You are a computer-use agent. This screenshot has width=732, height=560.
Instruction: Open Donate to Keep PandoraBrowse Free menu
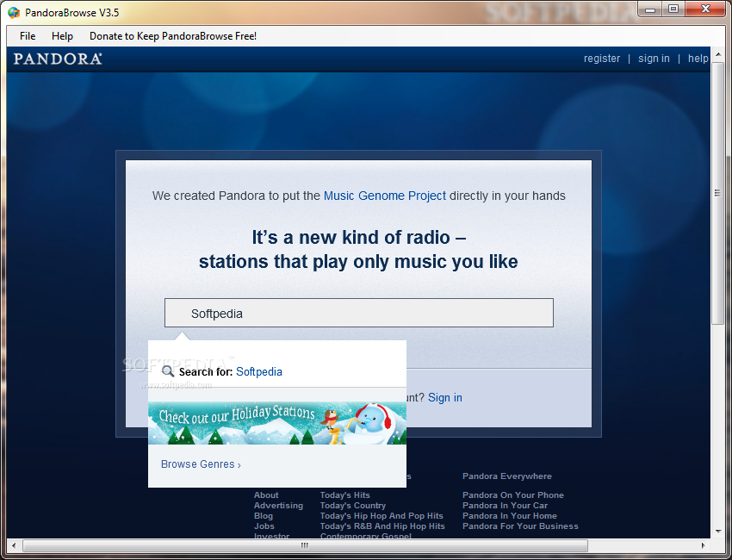click(x=173, y=36)
